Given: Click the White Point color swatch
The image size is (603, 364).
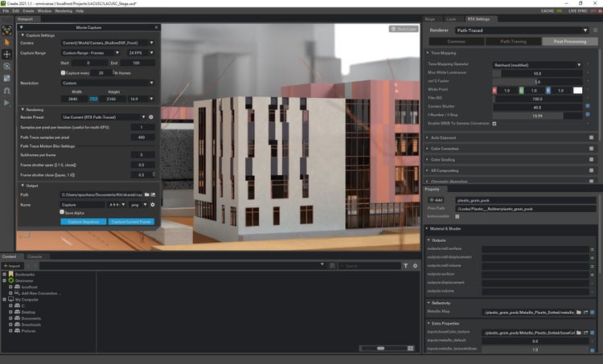Looking at the screenshot, I should pos(577,90).
